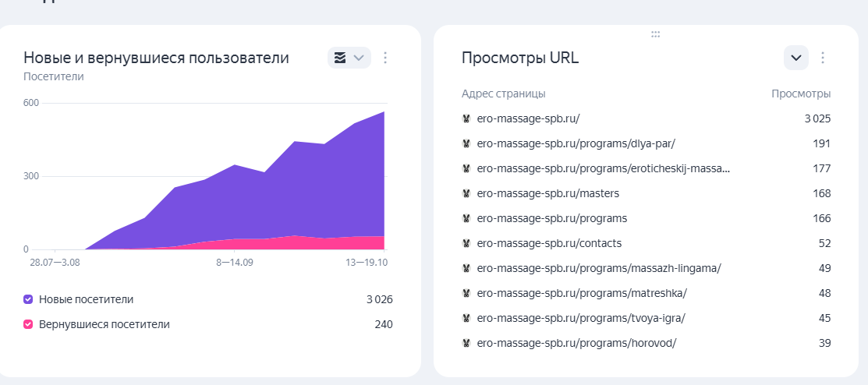Screen dimensions: 868x385
Task: Click favicon beside ero-massage-spb.ru/masters
Action: coord(466,193)
